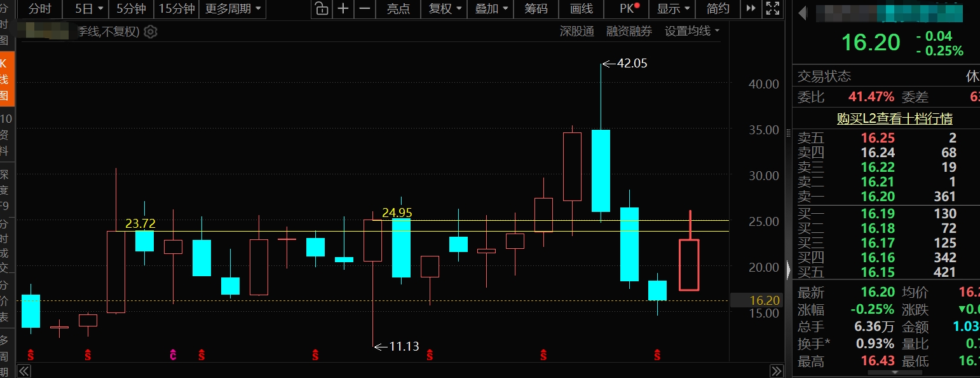
Task: Toggle 筹码 chip distribution panel
Action: coord(536,8)
